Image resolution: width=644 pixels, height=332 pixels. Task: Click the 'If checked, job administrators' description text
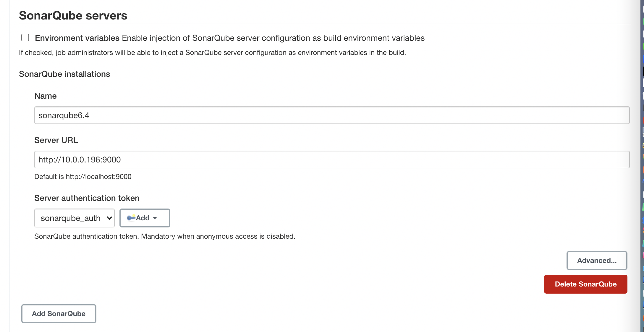(x=212, y=53)
